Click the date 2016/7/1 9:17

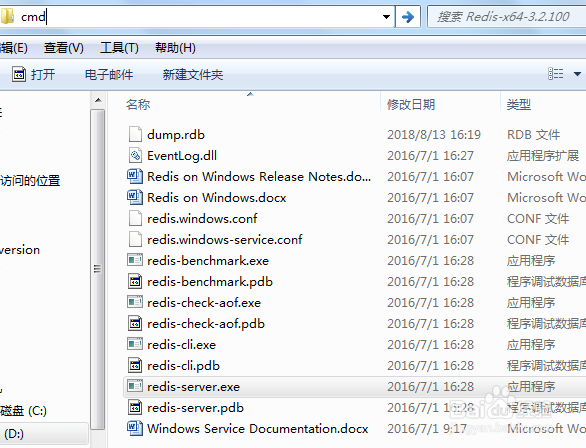point(426,428)
